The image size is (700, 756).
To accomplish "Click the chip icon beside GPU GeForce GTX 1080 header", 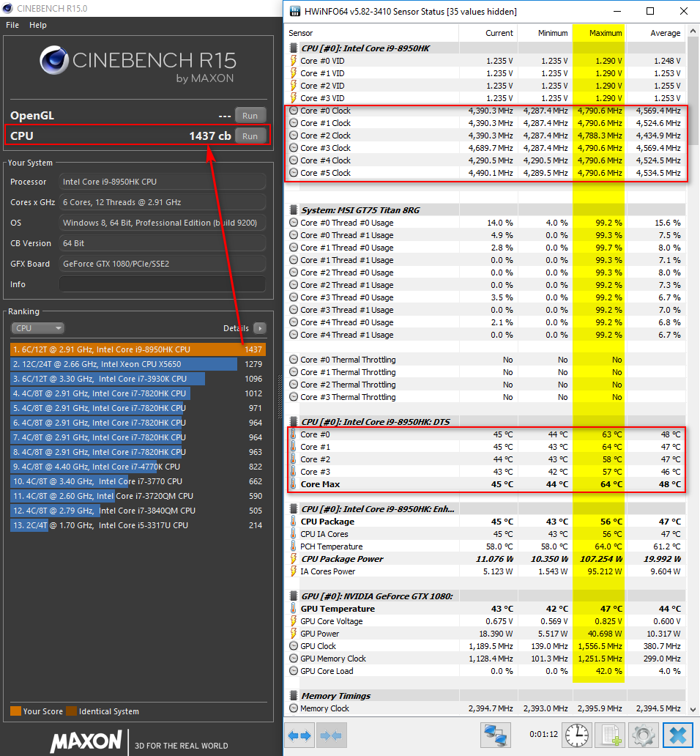I will click(x=293, y=596).
